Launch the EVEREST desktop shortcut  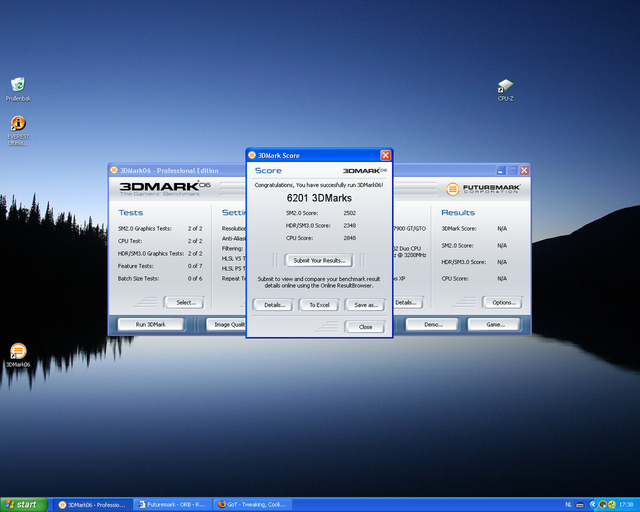point(17,126)
